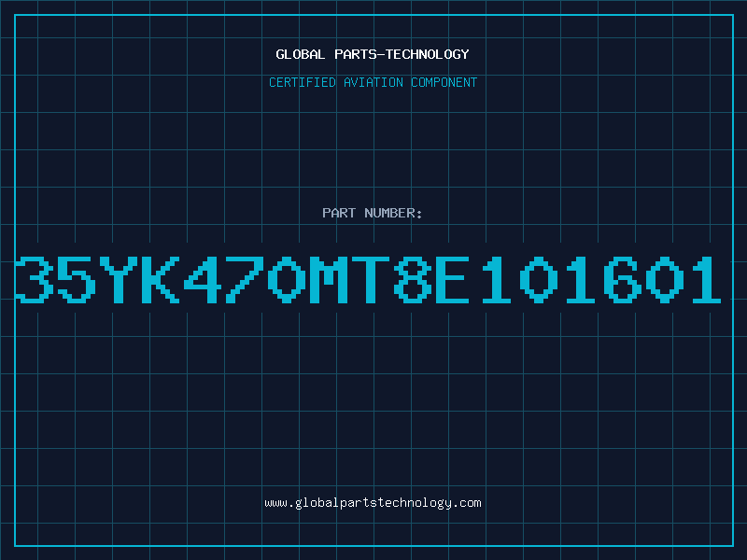This screenshot has height=560, width=747.
Task: Click the word GLOBAL in the heading
Action: click(x=301, y=54)
